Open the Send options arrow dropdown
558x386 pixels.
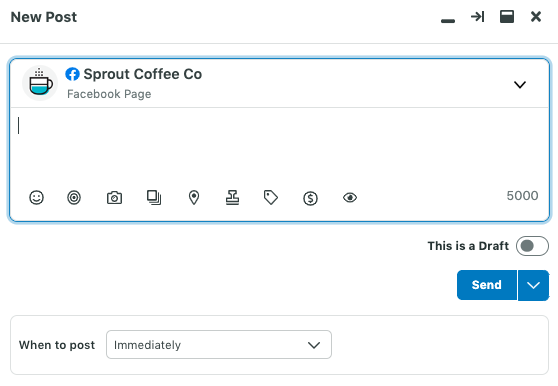coord(533,285)
